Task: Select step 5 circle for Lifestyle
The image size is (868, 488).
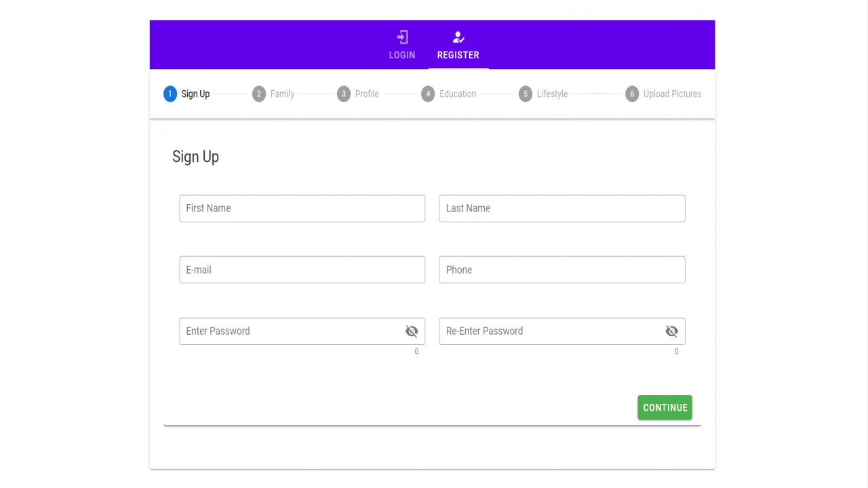Action: [526, 94]
